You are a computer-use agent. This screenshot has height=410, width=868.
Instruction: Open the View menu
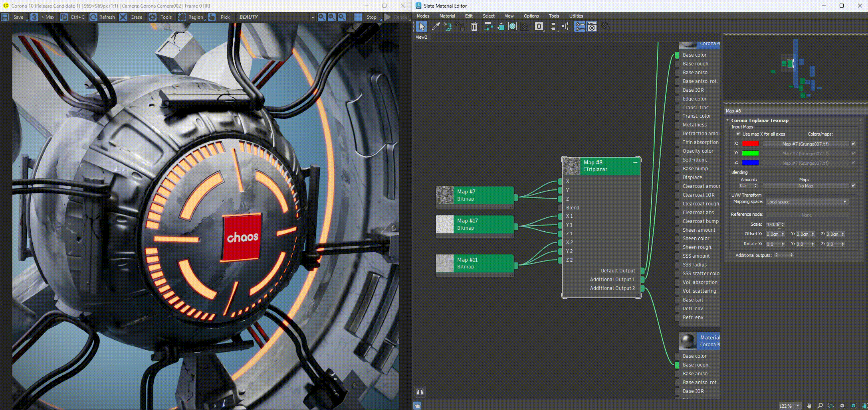coord(509,16)
